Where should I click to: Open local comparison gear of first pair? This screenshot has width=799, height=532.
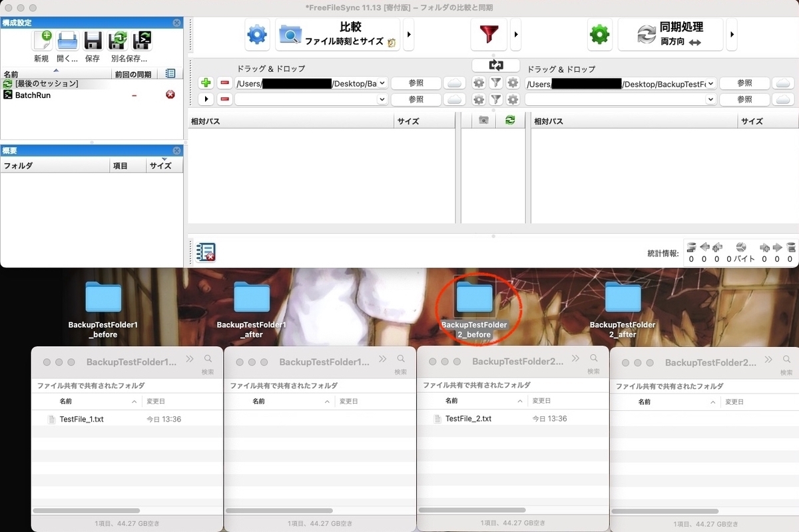pyautogui.click(x=478, y=83)
